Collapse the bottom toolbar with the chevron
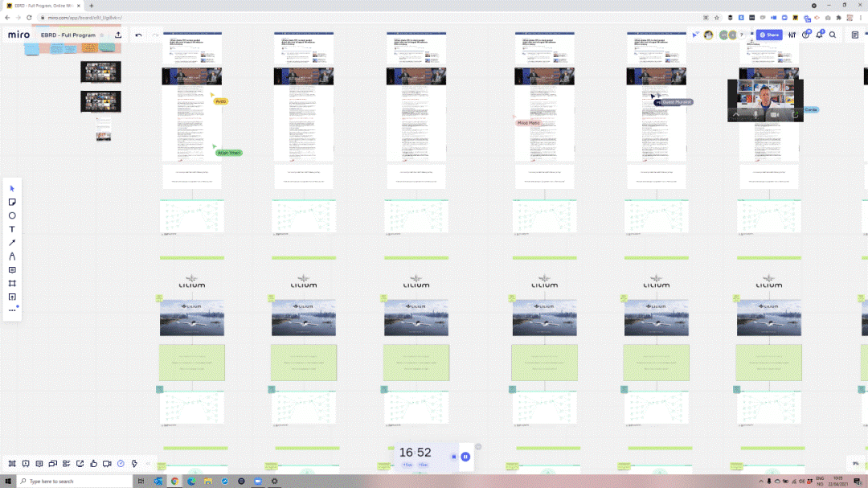Image resolution: width=868 pixels, height=488 pixels. click(x=145, y=464)
